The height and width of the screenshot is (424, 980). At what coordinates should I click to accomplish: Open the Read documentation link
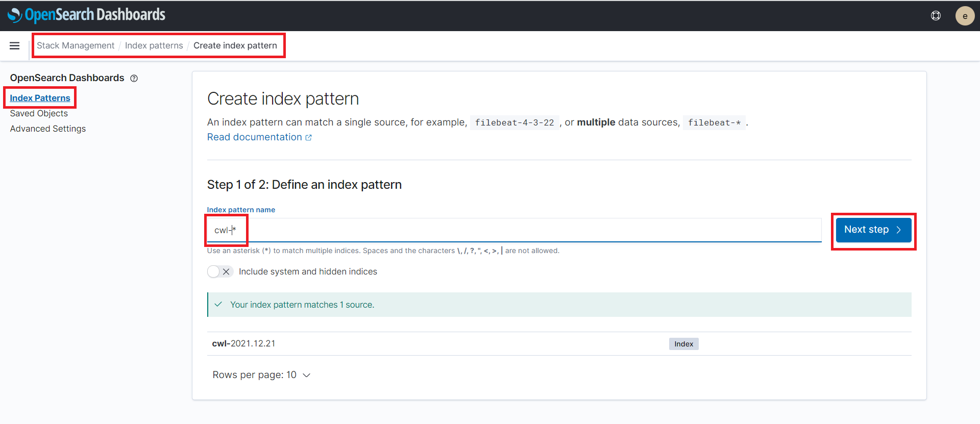[259, 137]
